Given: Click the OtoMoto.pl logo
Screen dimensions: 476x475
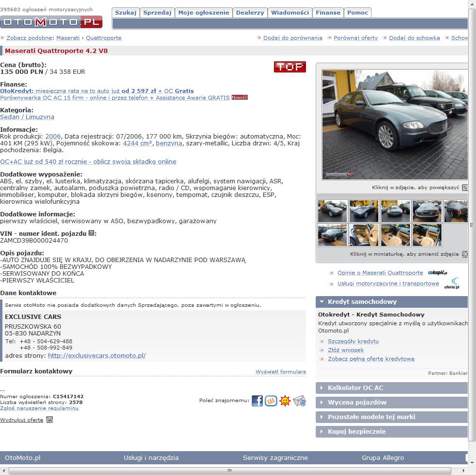Looking at the screenshot, I should [51, 22].
